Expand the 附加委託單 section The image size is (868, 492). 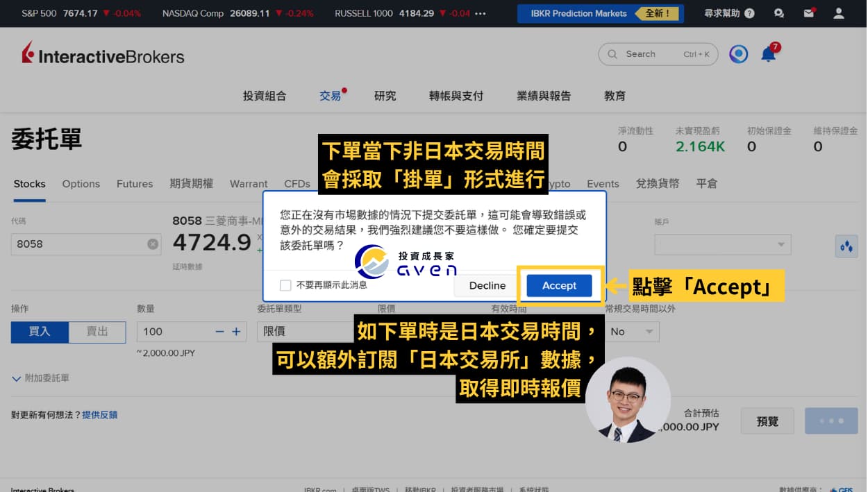(x=40, y=378)
